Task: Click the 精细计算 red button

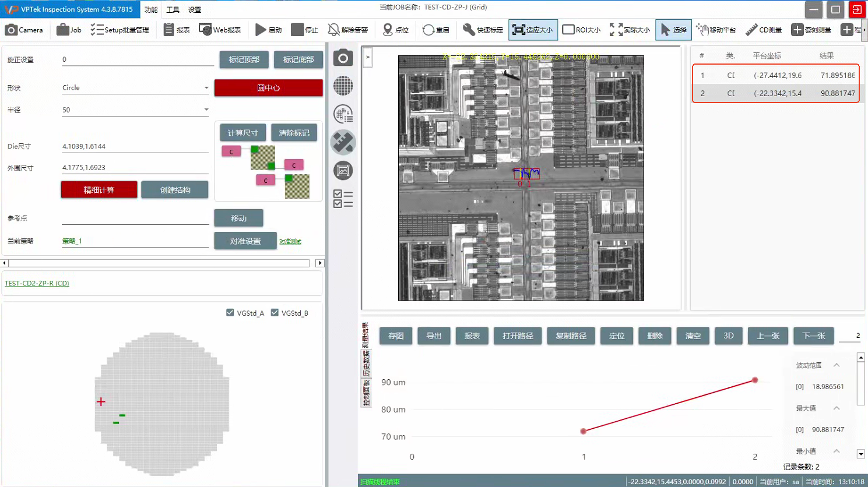Action: click(99, 190)
